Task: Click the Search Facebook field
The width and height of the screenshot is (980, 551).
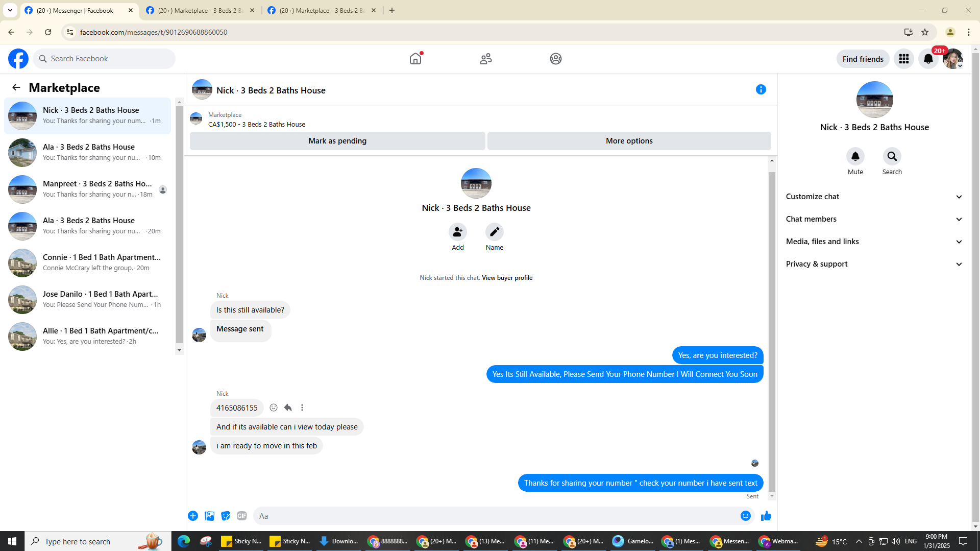Action: pos(104,59)
